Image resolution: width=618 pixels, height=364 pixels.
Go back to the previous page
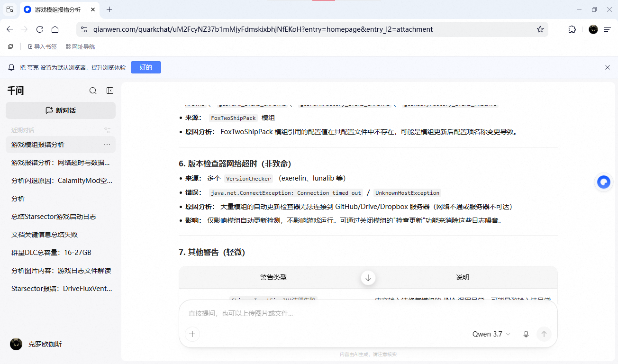[9, 29]
